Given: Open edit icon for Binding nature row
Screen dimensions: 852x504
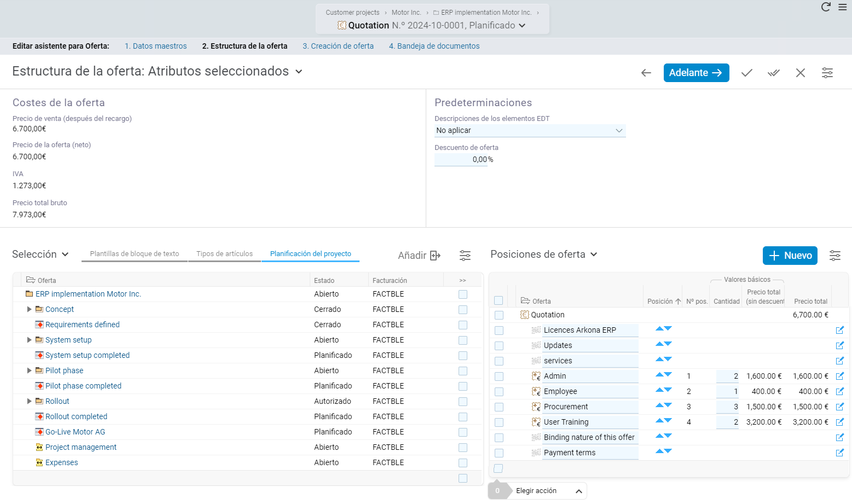Looking at the screenshot, I should (840, 437).
